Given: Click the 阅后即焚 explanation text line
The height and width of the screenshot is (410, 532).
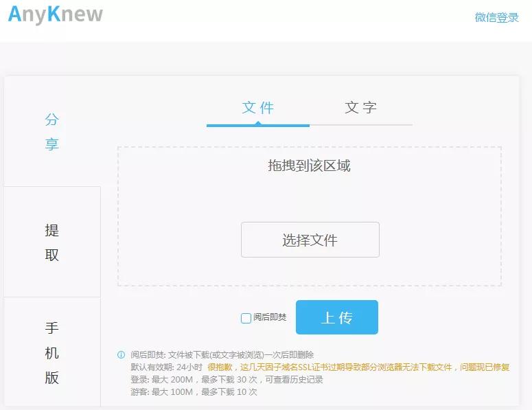Looking at the screenshot, I should point(222,355).
